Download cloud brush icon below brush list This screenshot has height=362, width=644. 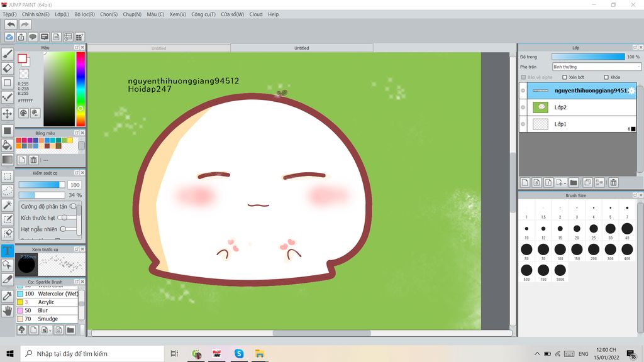22,330
